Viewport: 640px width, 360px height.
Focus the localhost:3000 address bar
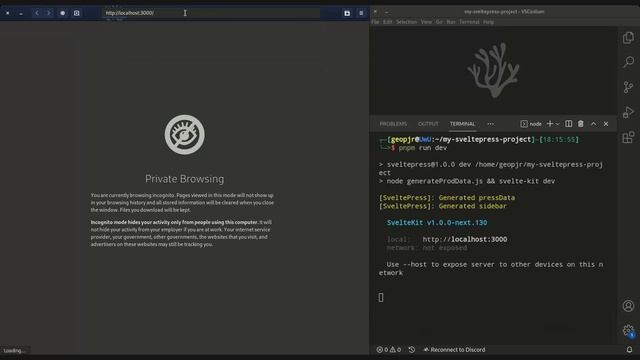pyautogui.click(x=210, y=13)
